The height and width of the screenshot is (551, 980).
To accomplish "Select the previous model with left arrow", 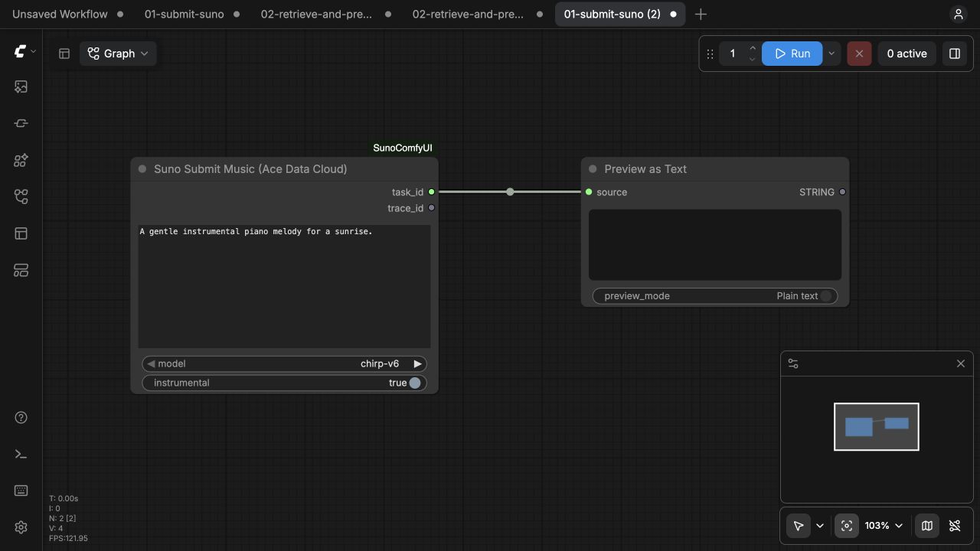I will click(151, 364).
